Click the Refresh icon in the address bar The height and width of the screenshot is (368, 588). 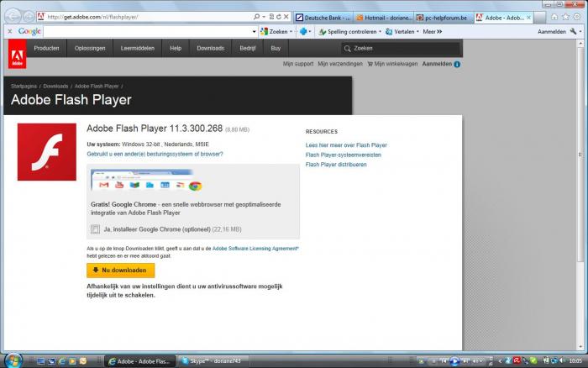(279, 17)
